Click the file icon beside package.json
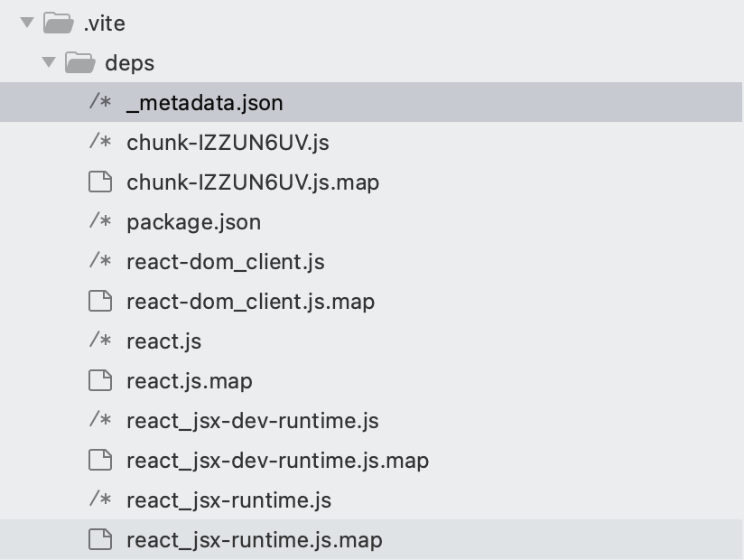Viewport: 744px width, 560px height. 100,221
